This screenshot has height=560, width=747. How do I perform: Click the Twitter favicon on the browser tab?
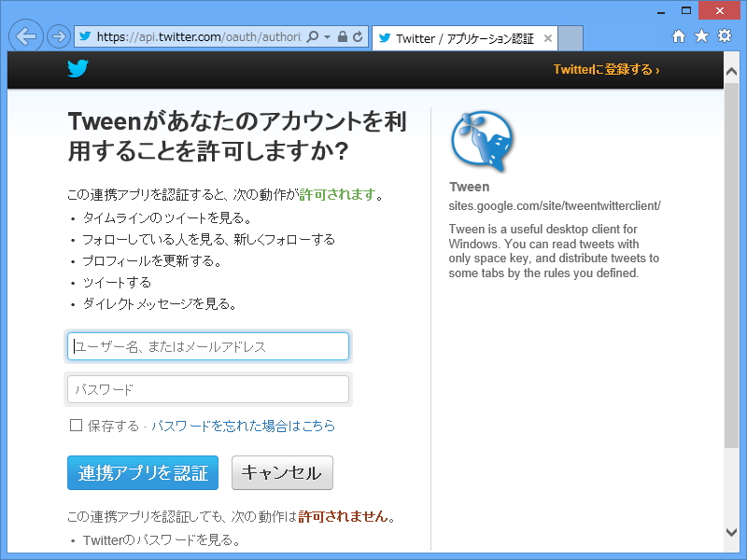(x=384, y=39)
